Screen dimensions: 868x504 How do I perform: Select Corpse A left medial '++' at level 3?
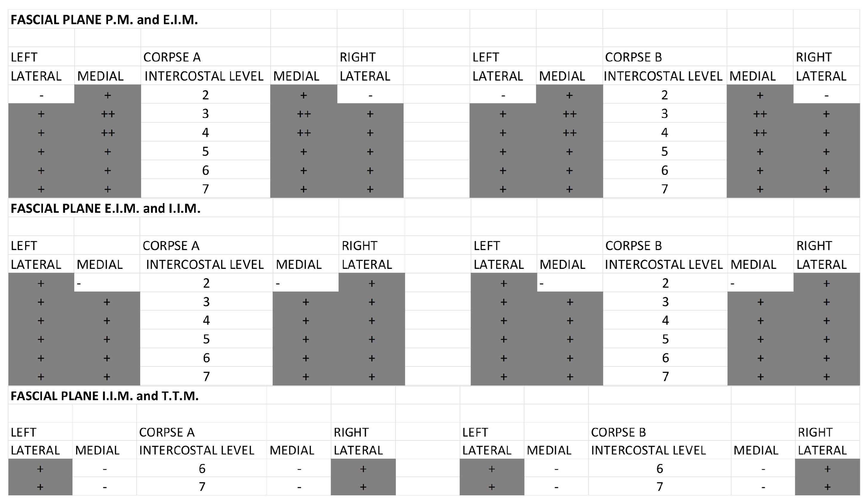pyautogui.click(x=107, y=114)
